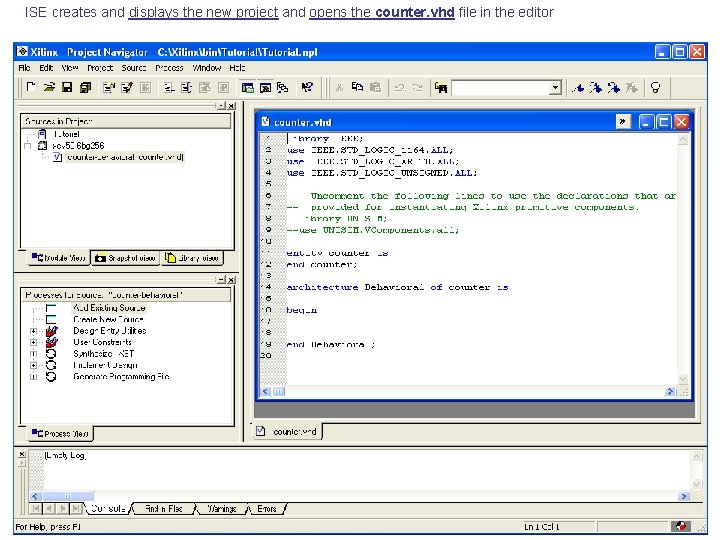This screenshot has width=720, height=540.
Task: Click the What's This help cursor icon
Action: pos(307,87)
